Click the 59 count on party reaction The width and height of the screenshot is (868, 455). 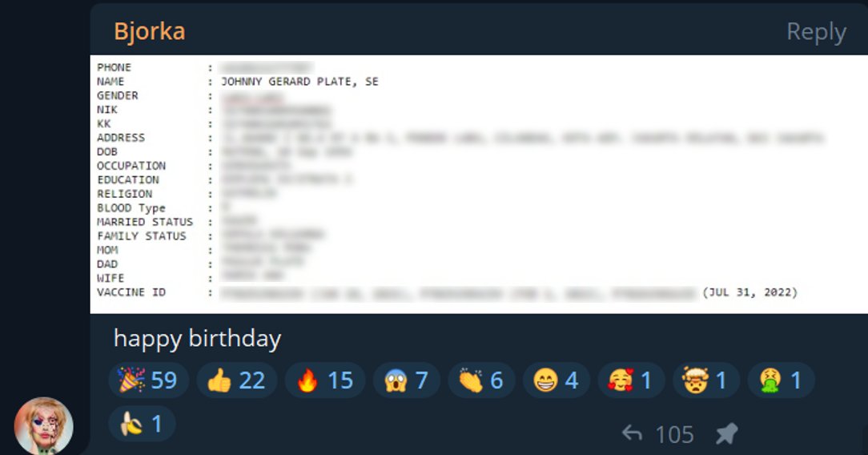pyautogui.click(x=164, y=381)
